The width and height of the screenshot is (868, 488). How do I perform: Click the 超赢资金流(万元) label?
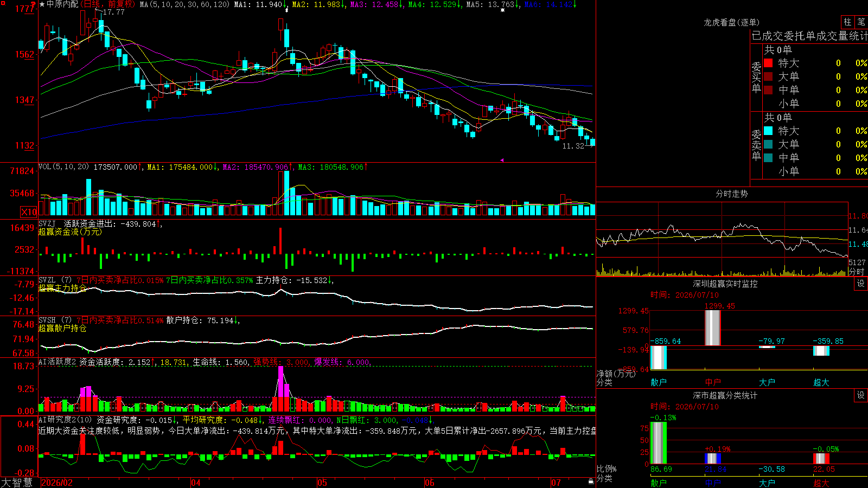coord(70,232)
